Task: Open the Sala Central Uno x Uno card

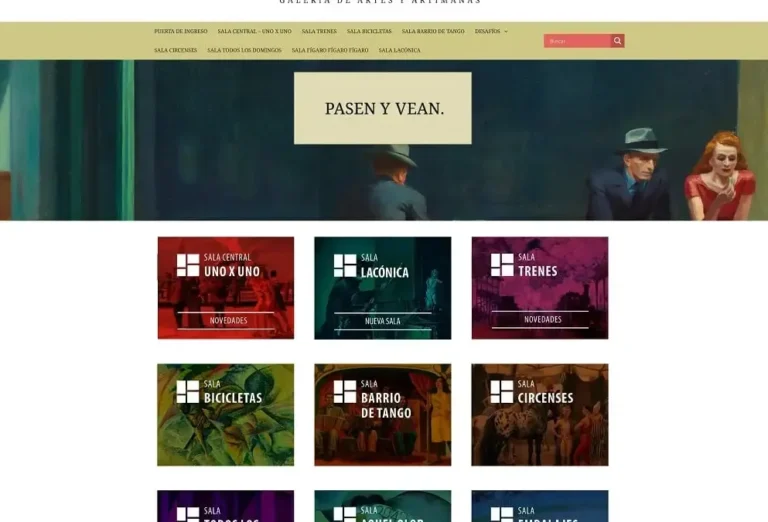Action: point(226,288)
